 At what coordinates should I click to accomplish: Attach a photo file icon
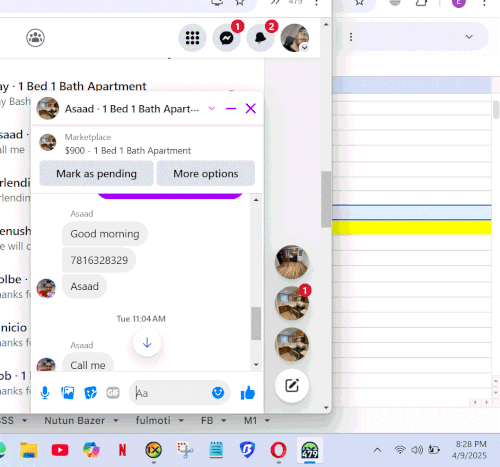point(68,393)
